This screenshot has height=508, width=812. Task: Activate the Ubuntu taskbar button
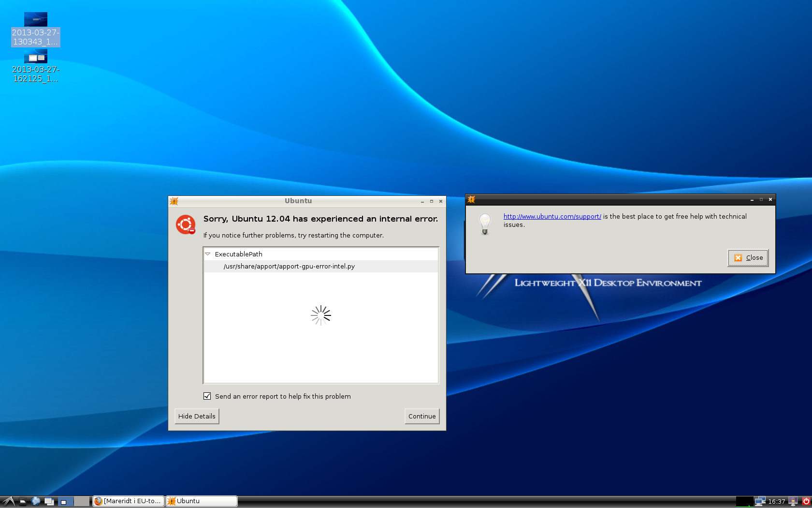202,501
